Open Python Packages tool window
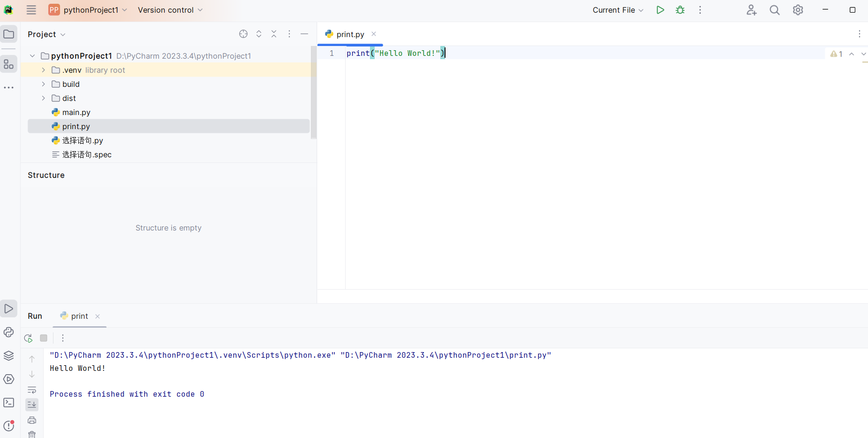 8,355
